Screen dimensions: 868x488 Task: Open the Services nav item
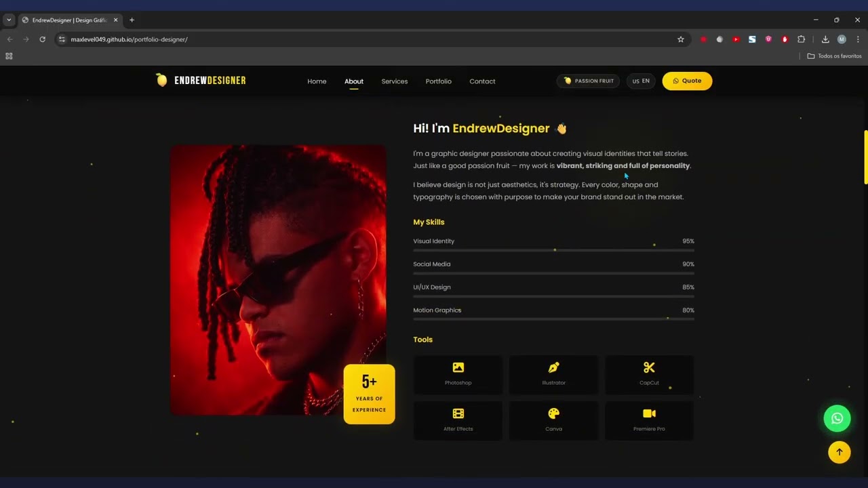pos(395,81)
